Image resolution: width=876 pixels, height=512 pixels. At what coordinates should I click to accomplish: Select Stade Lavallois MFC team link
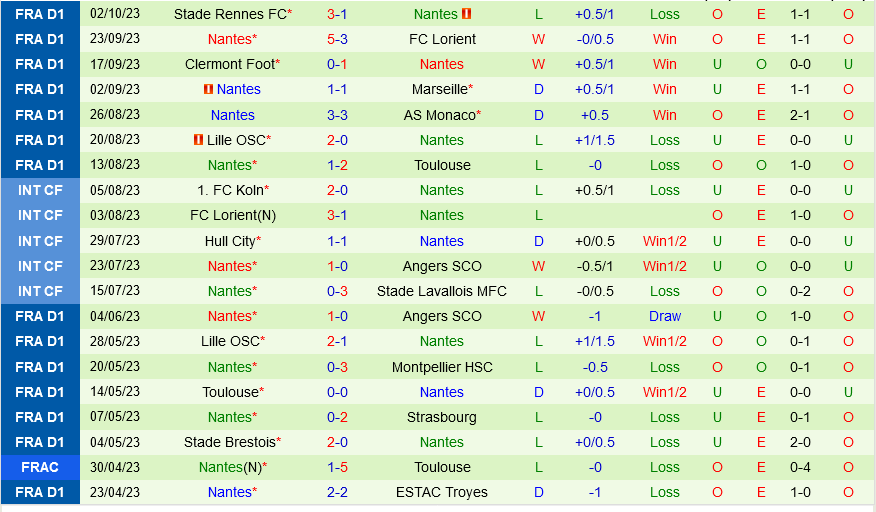point(442,291)
